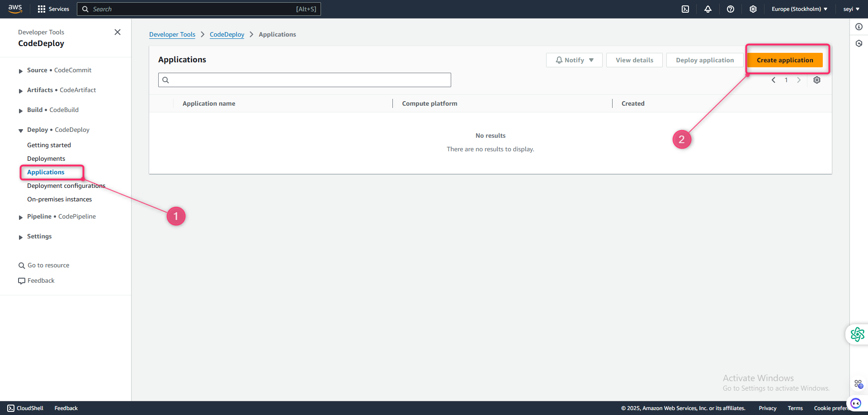This screenshot has width=868, height=415.
Task: Go to previous page of applications
Action: [x=774, y=80]
